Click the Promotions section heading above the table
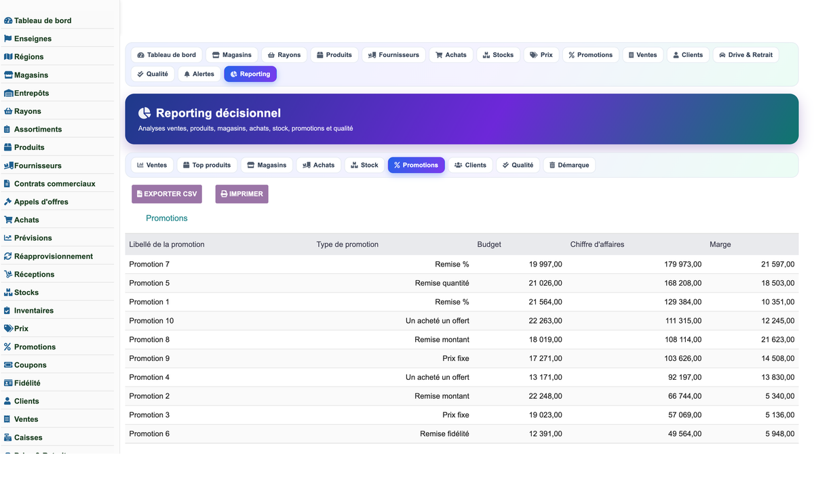814x504 pixels. pos(167,218)
